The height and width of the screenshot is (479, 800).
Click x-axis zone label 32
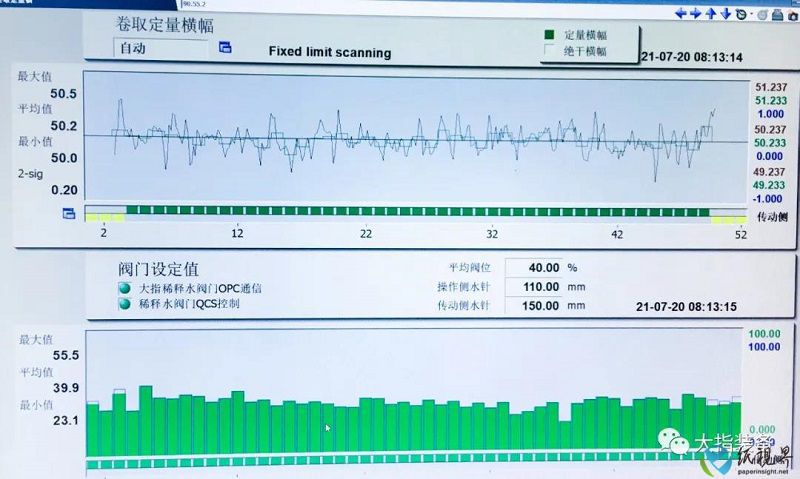click(x=491, y=234)
